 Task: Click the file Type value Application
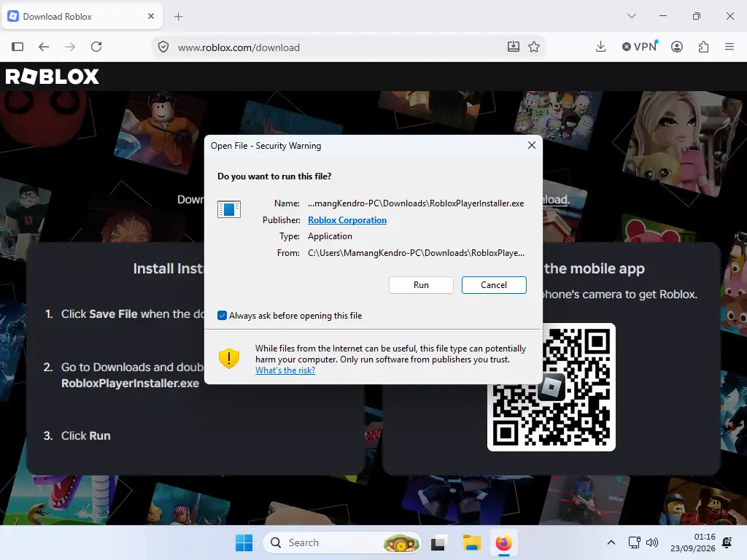point(330,236)
